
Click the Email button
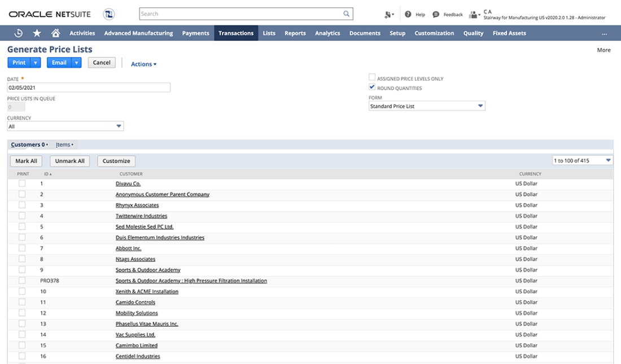pos(59,63)
